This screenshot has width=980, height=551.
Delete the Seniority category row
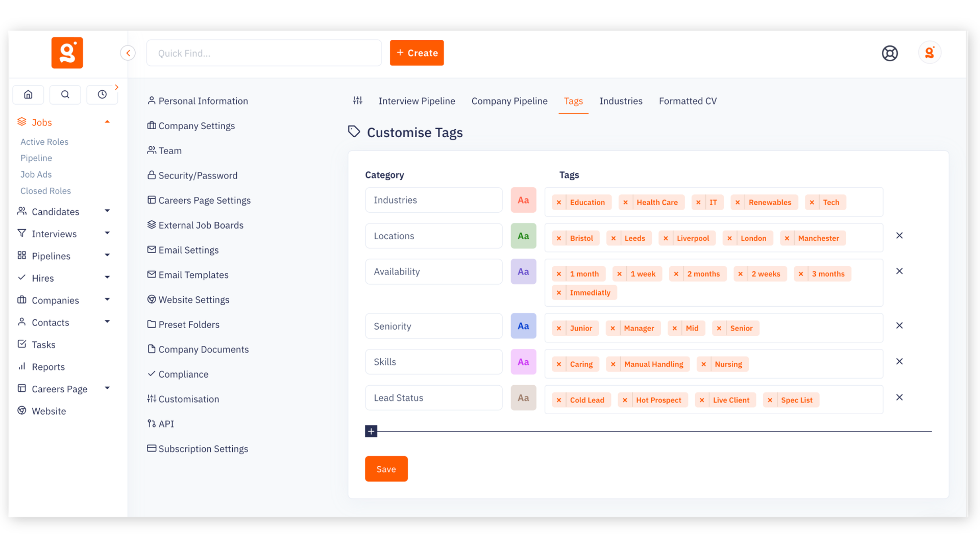point(899,325)
